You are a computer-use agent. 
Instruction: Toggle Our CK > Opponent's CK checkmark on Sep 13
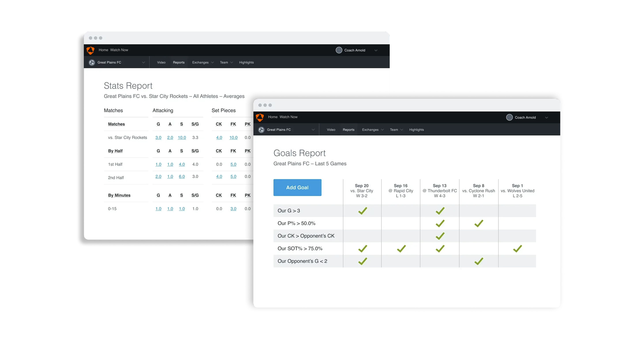(440, 236)
